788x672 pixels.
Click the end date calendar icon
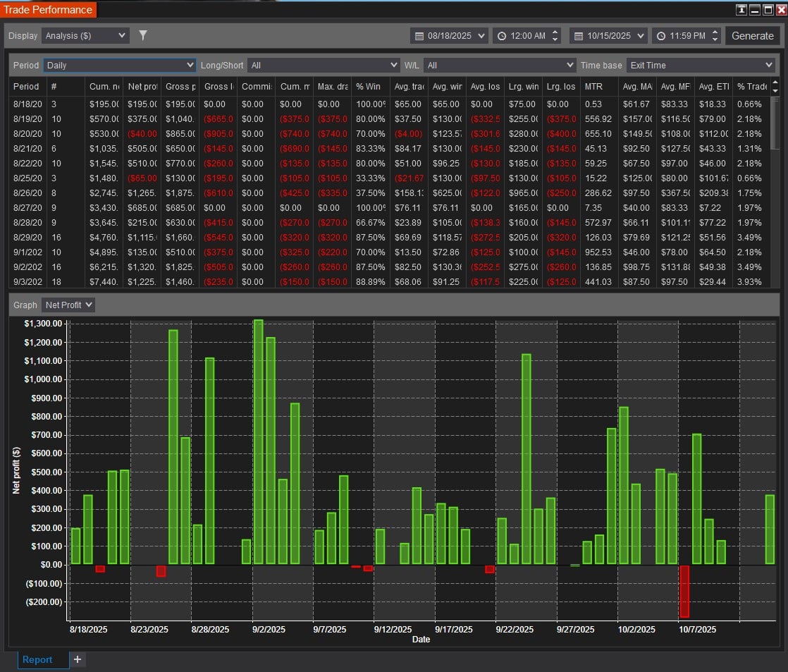point(578,36)
